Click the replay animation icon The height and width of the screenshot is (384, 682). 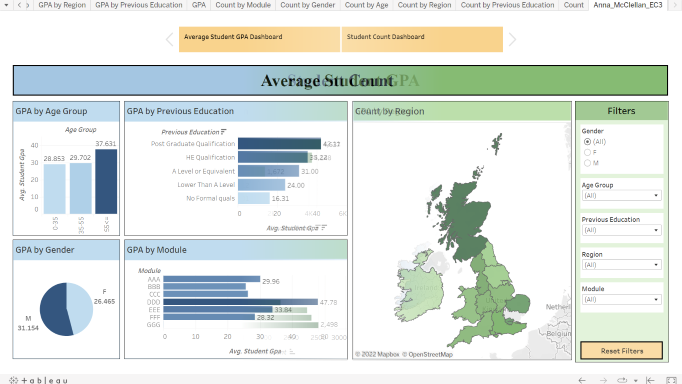pos(622,380)
